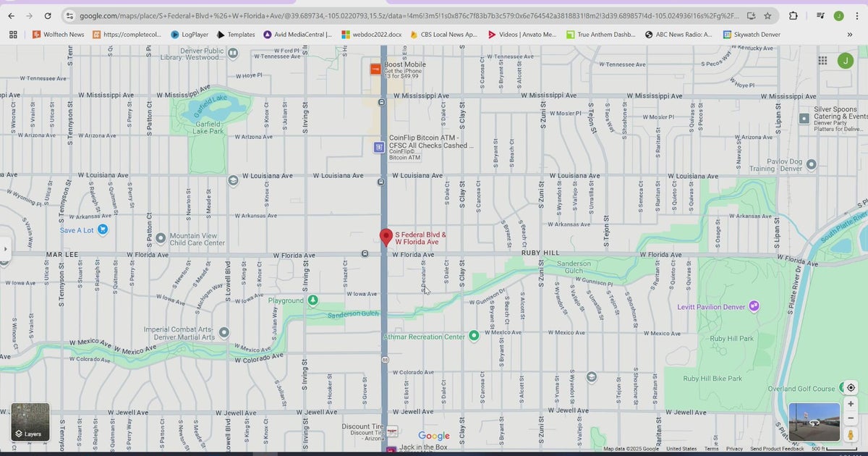868x456 pixels.
Task: Zoom out on the map
Action: coord(851,420)
